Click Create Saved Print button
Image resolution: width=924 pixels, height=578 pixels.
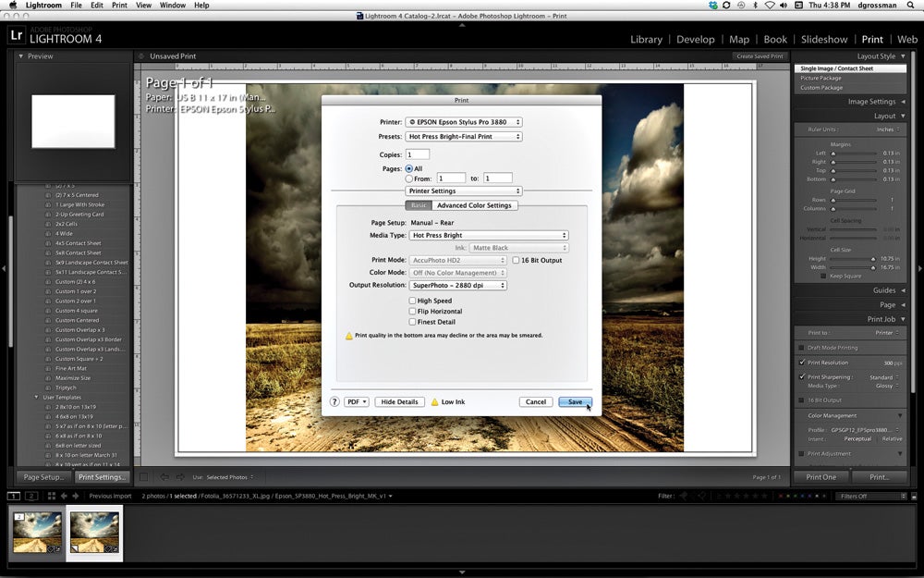click(x=760, y=56)
